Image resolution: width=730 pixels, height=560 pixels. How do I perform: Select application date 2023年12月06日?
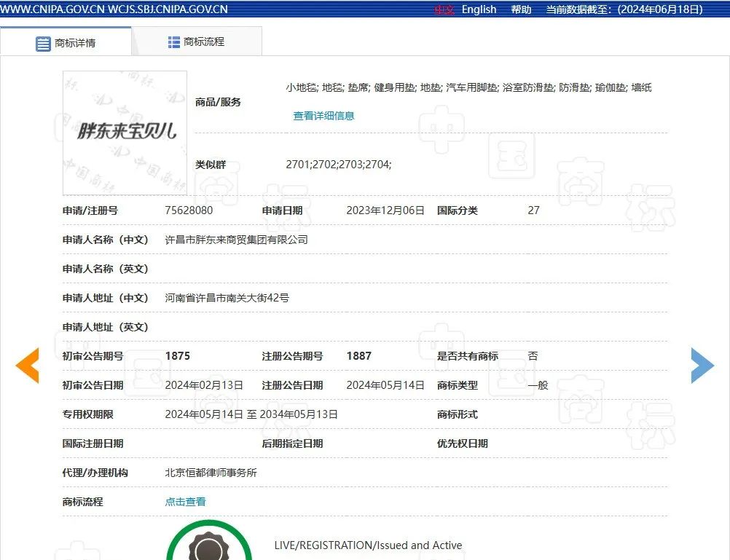pyautogui.click(x=385, y=210)
